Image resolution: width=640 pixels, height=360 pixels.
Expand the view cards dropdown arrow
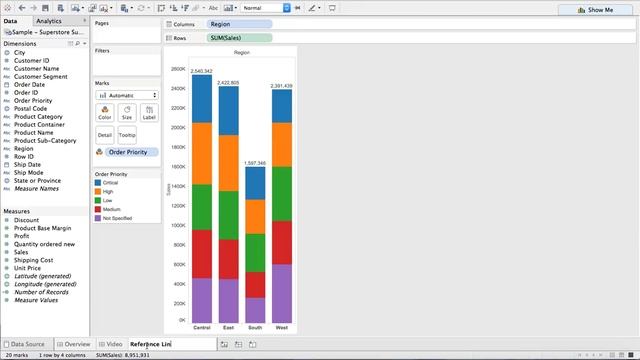[x=236, y=8]
